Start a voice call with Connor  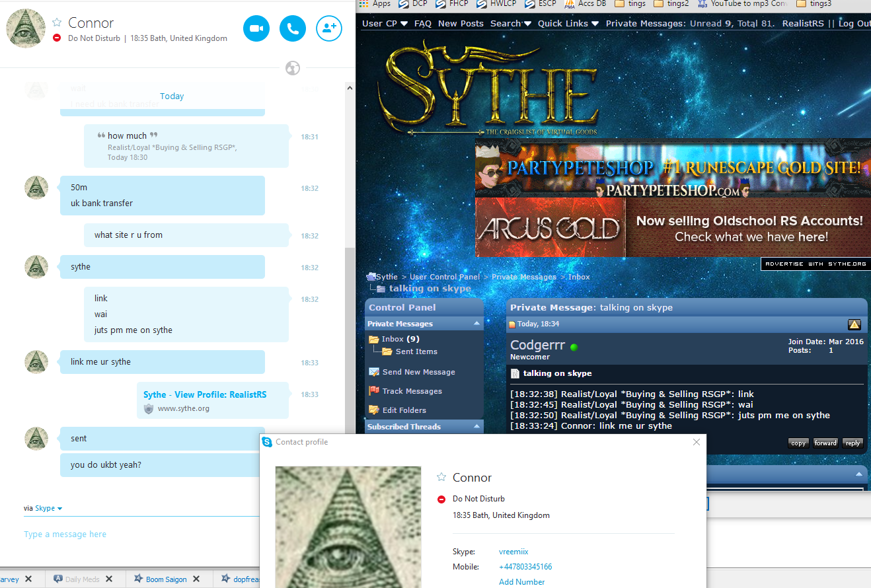293,28
